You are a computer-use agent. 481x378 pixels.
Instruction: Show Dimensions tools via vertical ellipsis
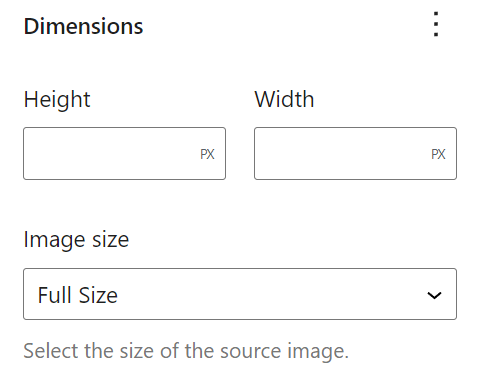point(436,24)
